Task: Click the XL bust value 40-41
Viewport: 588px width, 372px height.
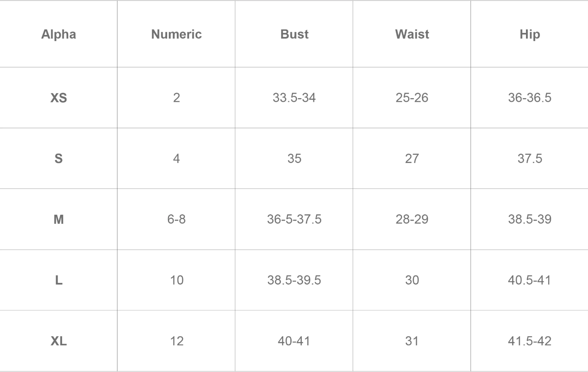Action: click(x=294, y=341)
